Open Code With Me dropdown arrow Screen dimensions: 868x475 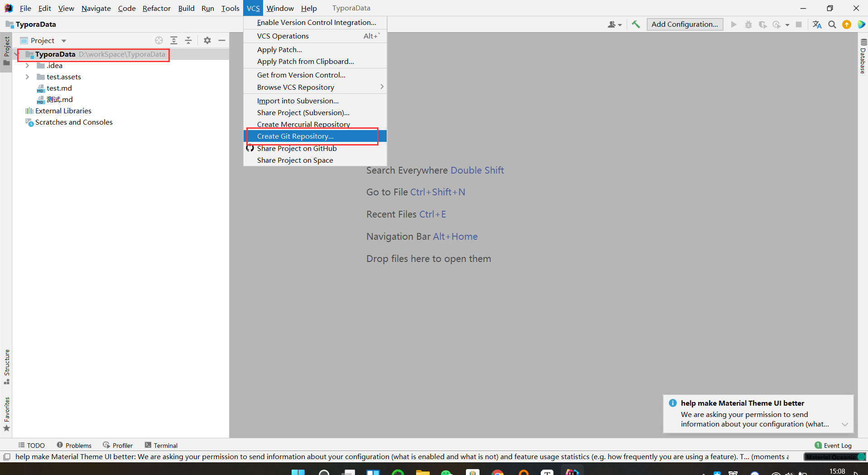point(620,25)
